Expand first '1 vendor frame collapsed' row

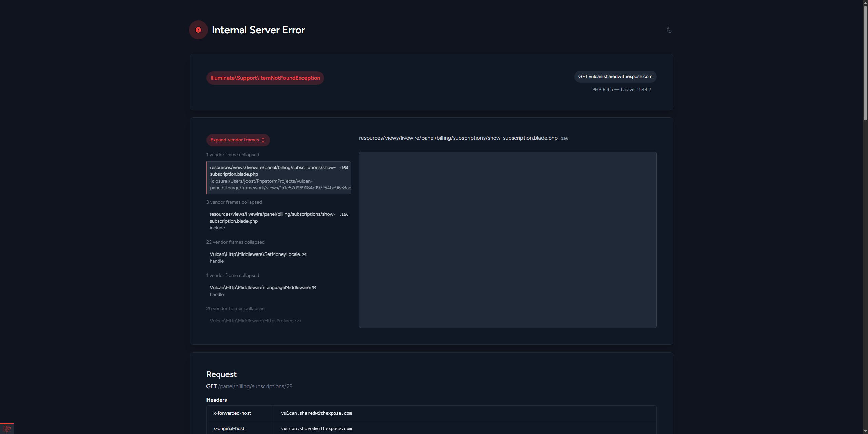tap(233, 155)
